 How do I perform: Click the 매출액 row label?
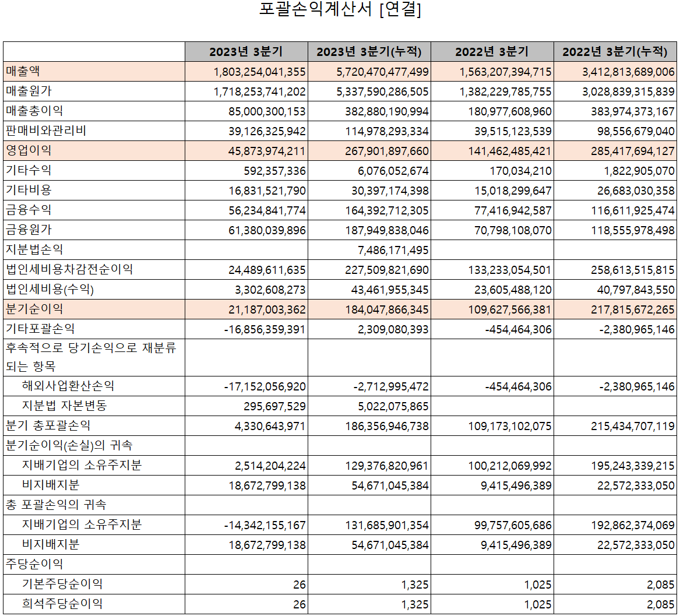click(23, 71)
